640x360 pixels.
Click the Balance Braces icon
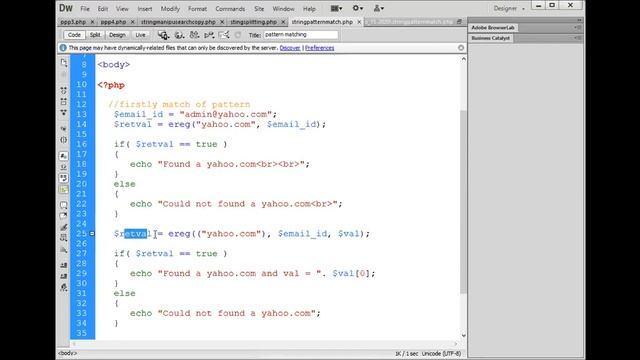tap(64, 140)
